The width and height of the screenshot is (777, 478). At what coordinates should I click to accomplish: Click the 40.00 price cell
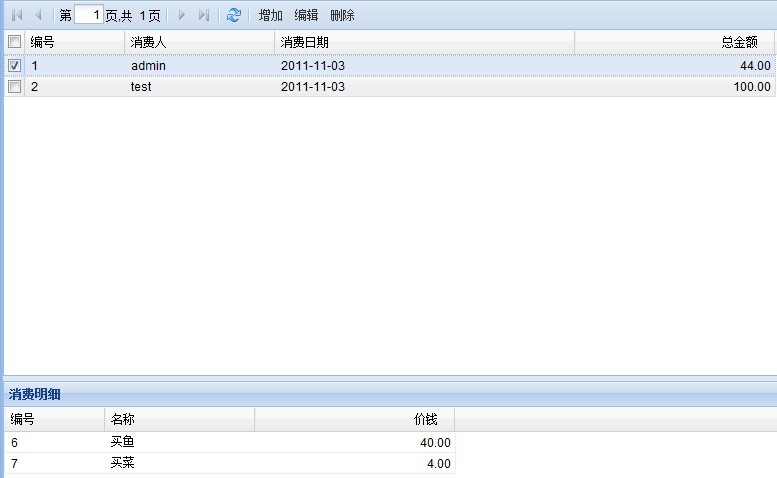pyautogui.click(x=435, y=442)
